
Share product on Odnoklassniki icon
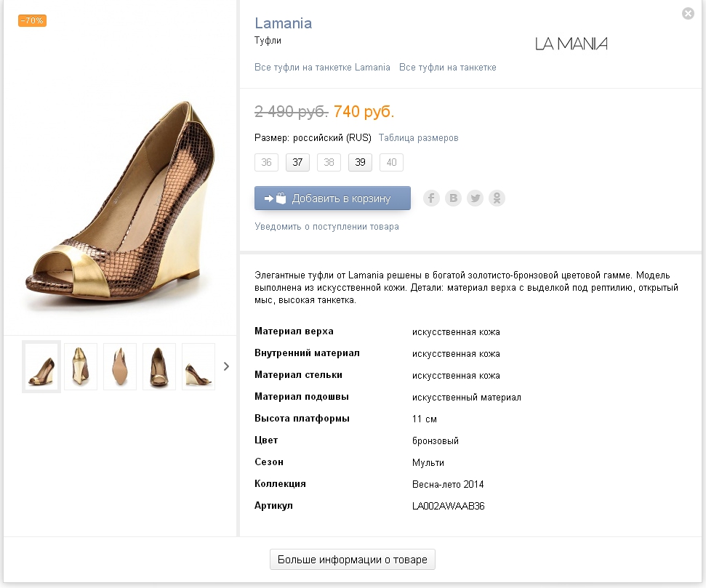(x=497, y=198)
